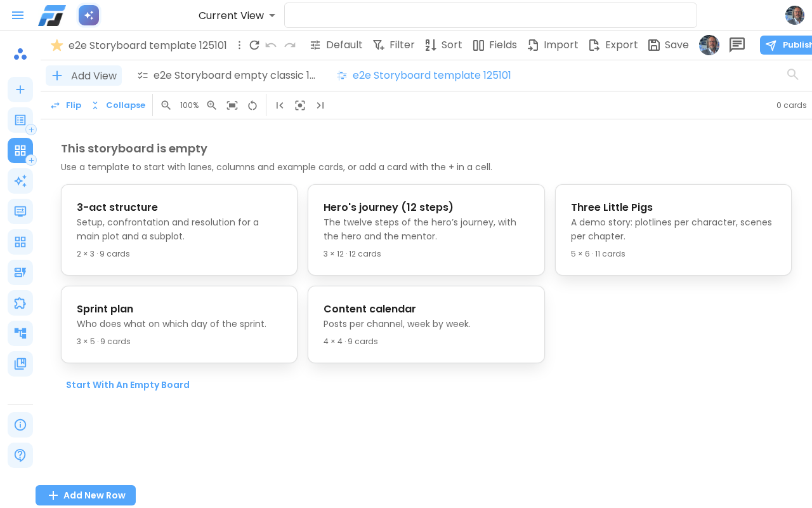This screenshot has height=508, width=812.
Task: Open the Filter tool
Action: point(393,45)
